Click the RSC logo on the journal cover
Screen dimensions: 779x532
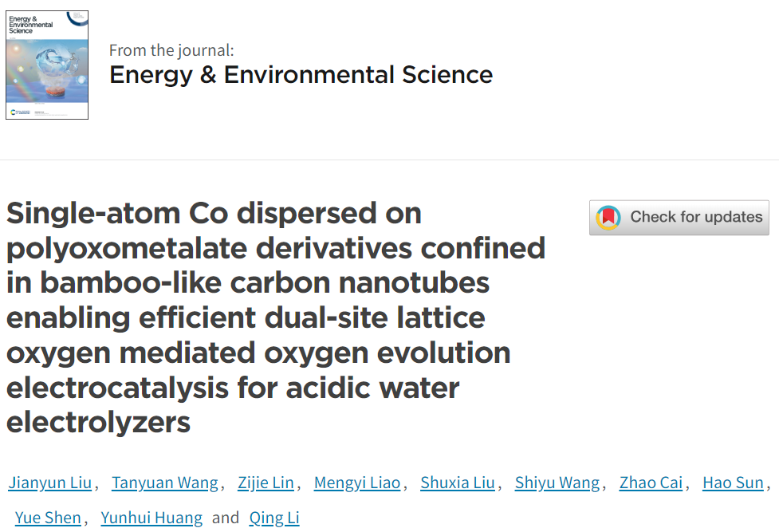[x=21, y=112]
